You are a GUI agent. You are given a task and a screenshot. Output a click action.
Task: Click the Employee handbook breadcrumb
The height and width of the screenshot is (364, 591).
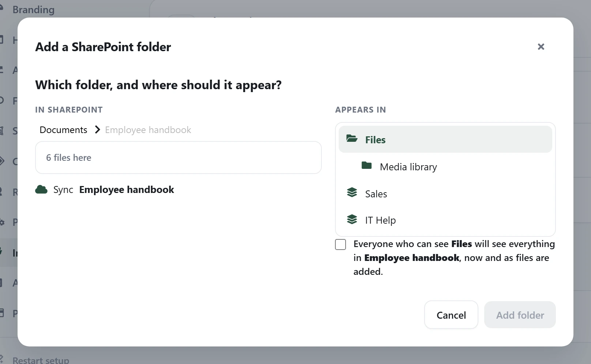click(x=148, y=130)
